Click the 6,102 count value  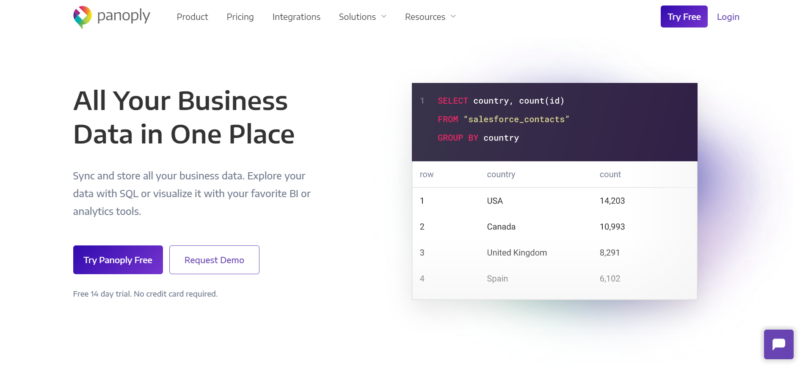pos(610,279)
